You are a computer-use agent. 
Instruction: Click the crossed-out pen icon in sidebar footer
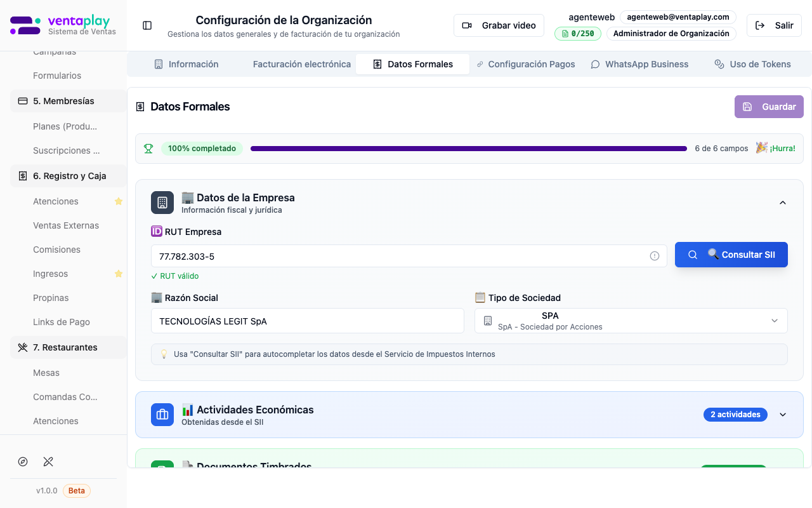click(48, 462)
